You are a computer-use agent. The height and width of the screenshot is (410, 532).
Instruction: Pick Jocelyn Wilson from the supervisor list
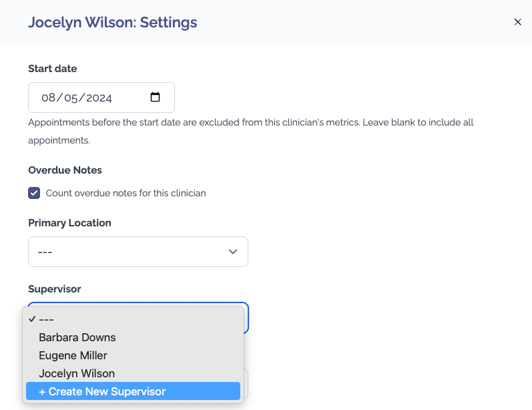click(x=77, y=373)
